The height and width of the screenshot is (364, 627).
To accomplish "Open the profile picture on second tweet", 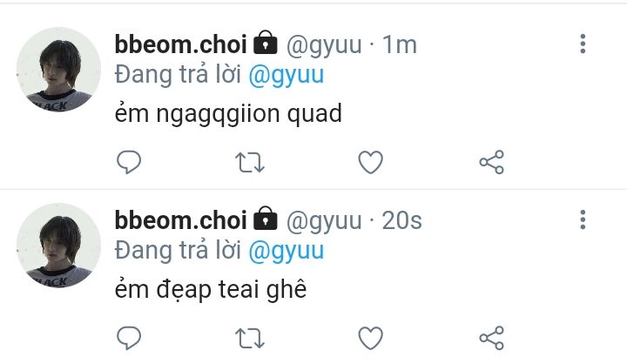I will pyautogui.click(x=58, y=246).
